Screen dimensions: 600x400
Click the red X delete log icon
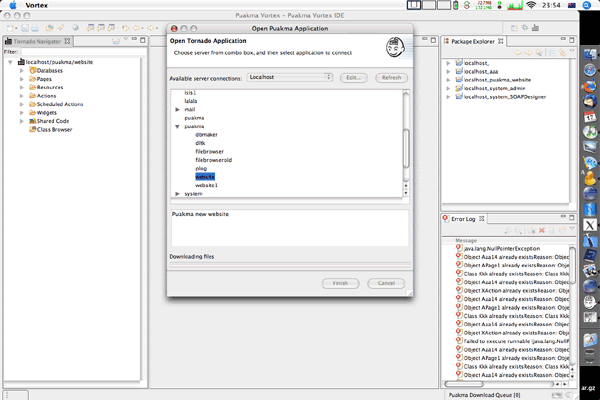pos(541,230)
